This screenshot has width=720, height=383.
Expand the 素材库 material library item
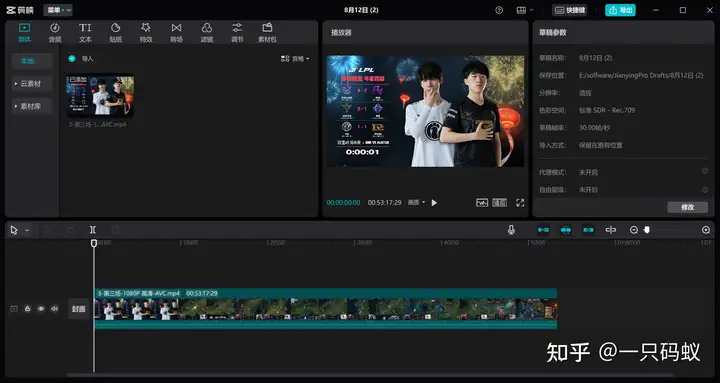pos(32,106)
